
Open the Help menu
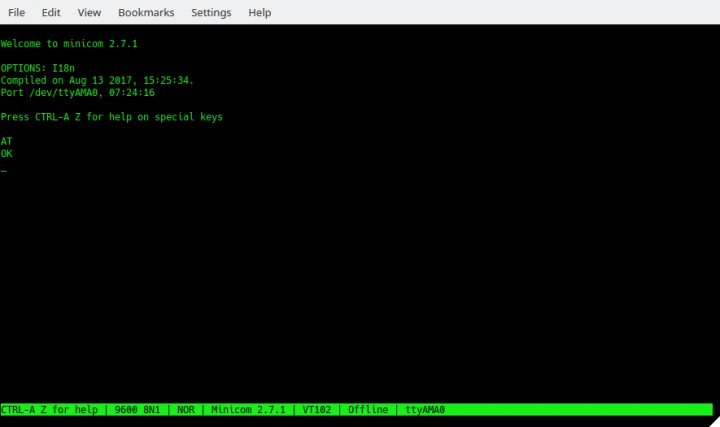click(x=259, y=12)
